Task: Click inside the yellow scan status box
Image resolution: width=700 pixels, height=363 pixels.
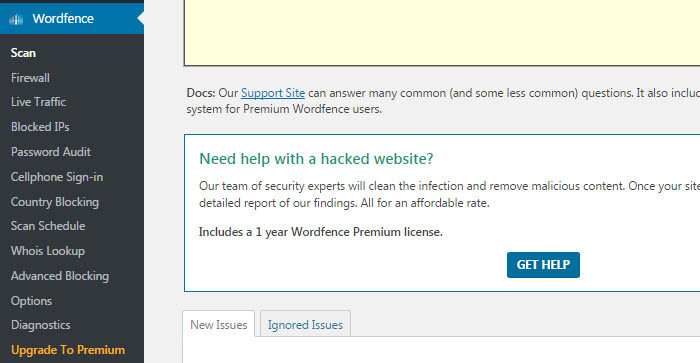Action: [442, 31]
